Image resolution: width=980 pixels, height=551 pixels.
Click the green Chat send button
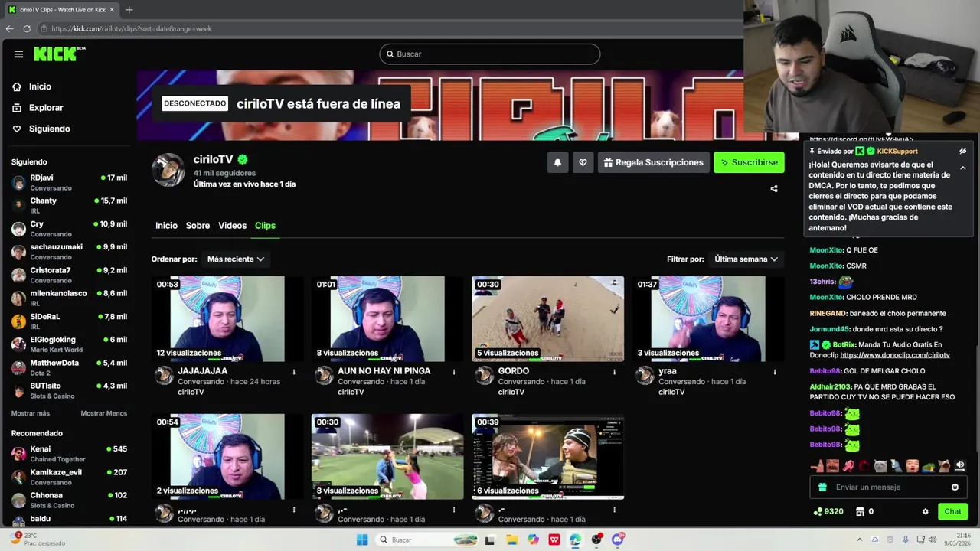tap(952, 511)
